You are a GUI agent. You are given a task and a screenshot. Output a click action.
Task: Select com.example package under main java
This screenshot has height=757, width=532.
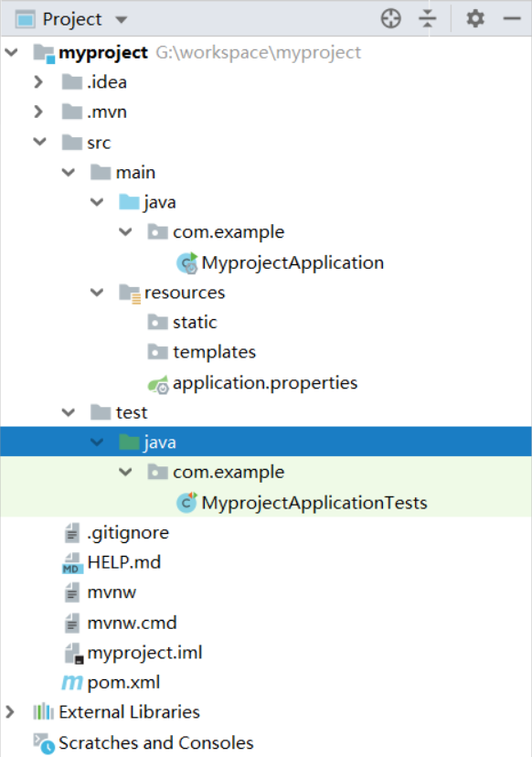(x=226, y=231)
